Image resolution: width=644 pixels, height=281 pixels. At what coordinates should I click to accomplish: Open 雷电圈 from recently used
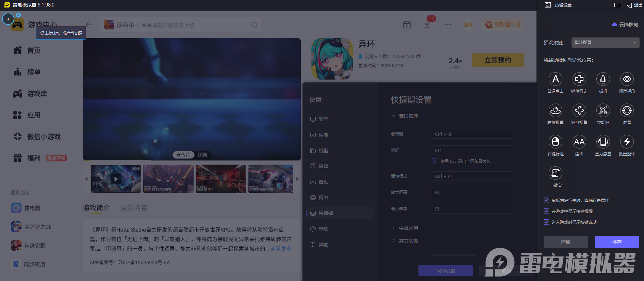tap(26, 208)
